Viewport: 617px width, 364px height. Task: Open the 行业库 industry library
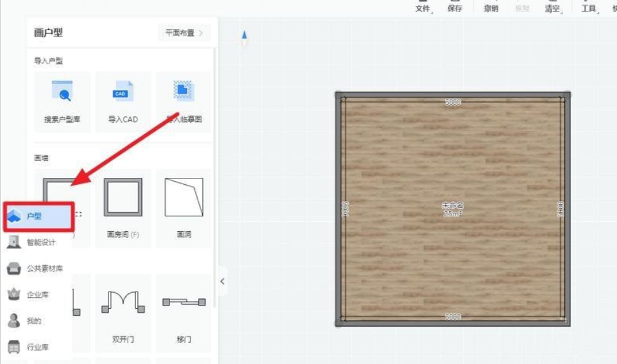(x=37, y=347)
